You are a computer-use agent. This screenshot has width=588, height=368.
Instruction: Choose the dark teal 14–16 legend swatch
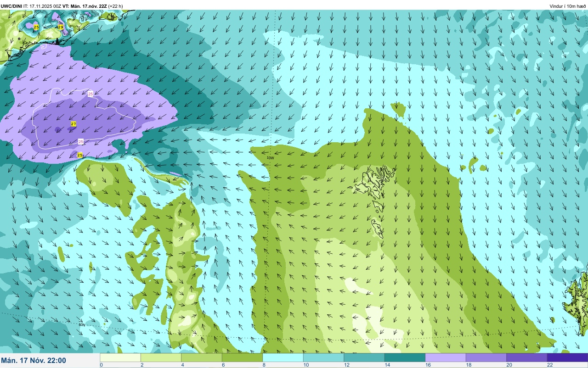[x=405, y=357]
